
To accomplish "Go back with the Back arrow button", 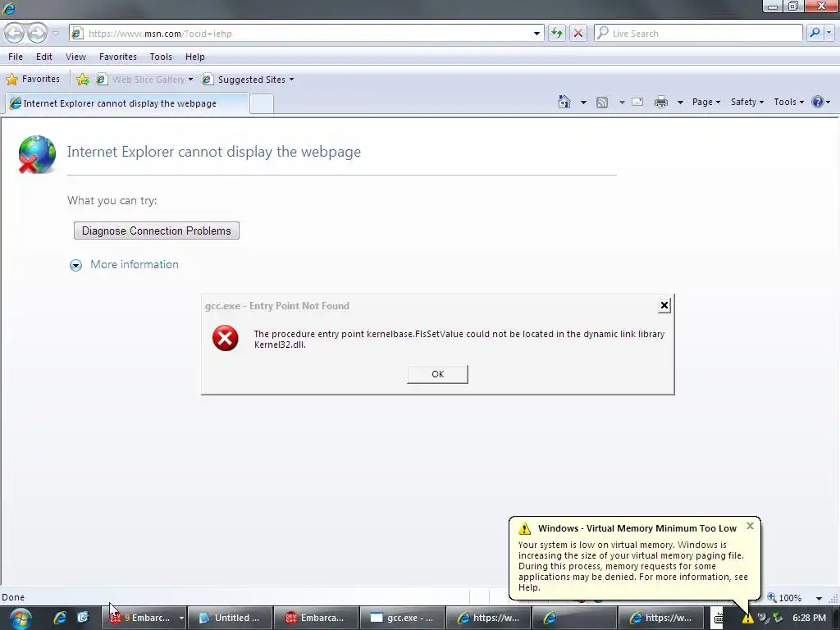I will (15, 33).
